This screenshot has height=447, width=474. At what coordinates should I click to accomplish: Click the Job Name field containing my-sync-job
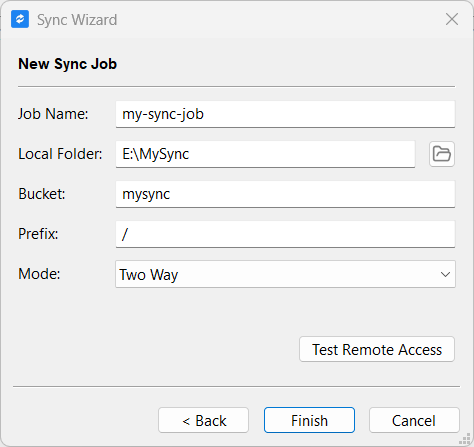pyautogui.click(x=285, y=114)
